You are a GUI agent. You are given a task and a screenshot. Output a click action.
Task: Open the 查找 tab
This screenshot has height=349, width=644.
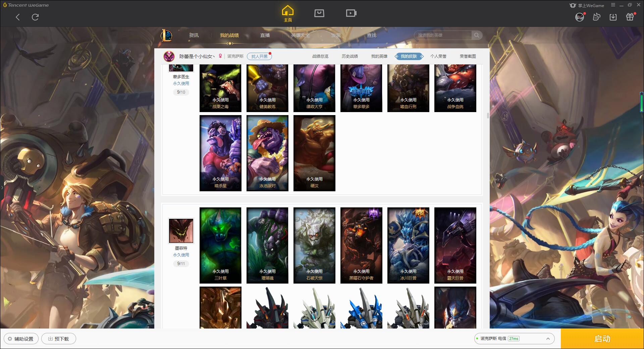tap(372, 35)
